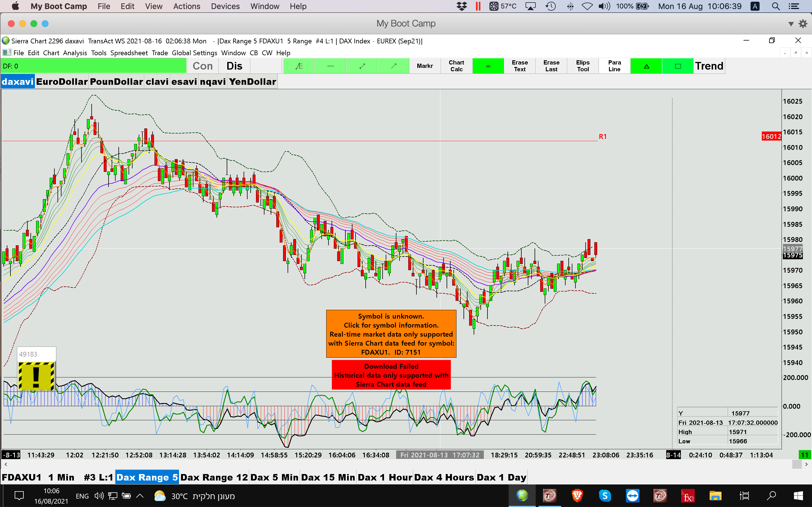
Task: Switch to Dax 15 Min chart tab
Action: (328, 477)
